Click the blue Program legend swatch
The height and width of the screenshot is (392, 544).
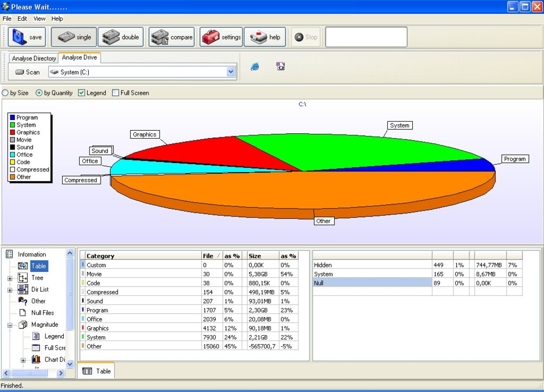12,118
